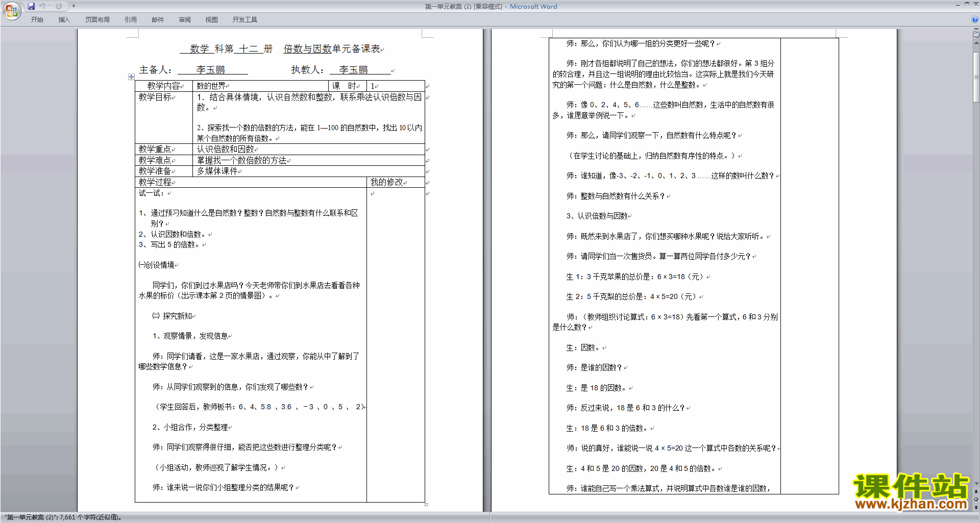Open the 插入 ribbon tab
Image resolution: width=980 pixels, height=523 pixels.
pyautogui.click(x=64, y=20)
